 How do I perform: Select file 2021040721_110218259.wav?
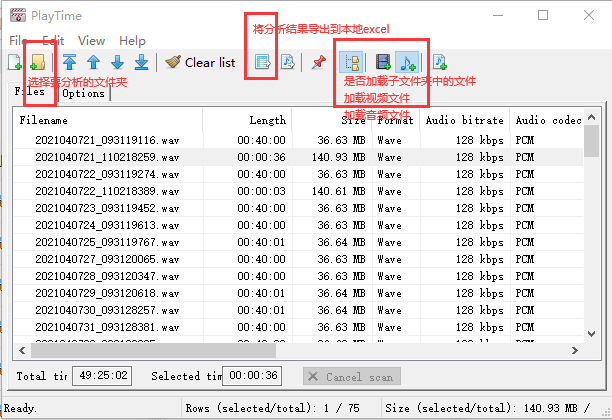click(107, 157)
